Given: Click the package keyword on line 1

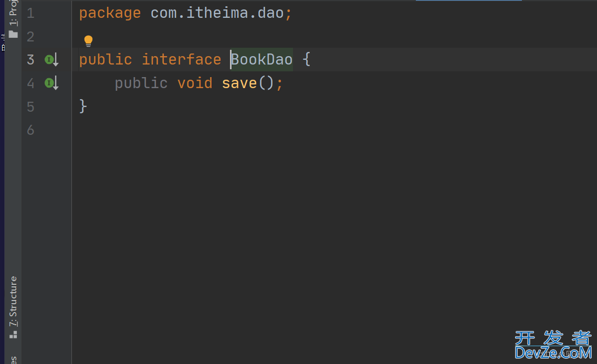Looking at the screenshot, I should click(x=110, y=14).
